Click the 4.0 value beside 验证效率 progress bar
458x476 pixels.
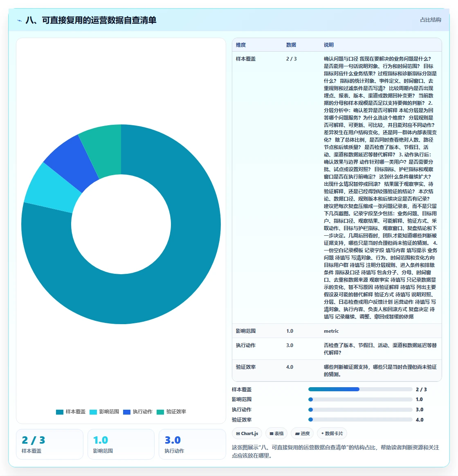420,420
